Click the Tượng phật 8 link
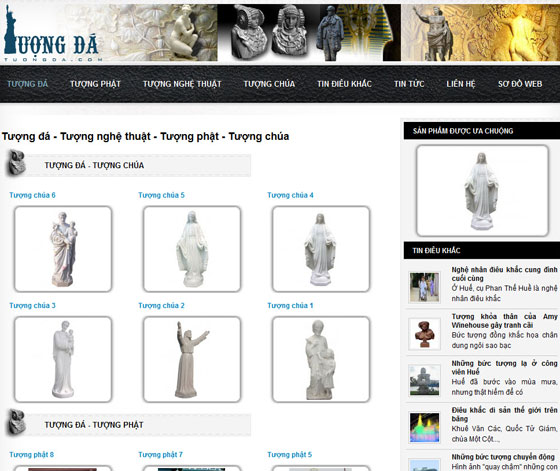560x471 pixels. click(x=32, y=455)
